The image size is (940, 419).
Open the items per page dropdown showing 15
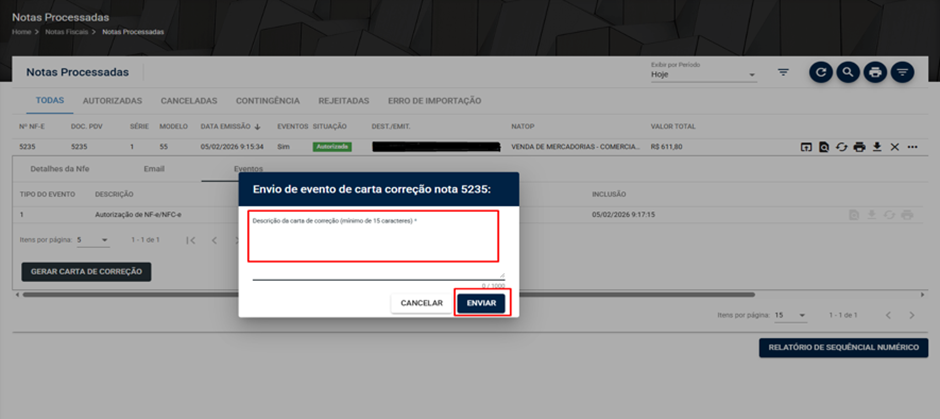(x=790, y=315)
